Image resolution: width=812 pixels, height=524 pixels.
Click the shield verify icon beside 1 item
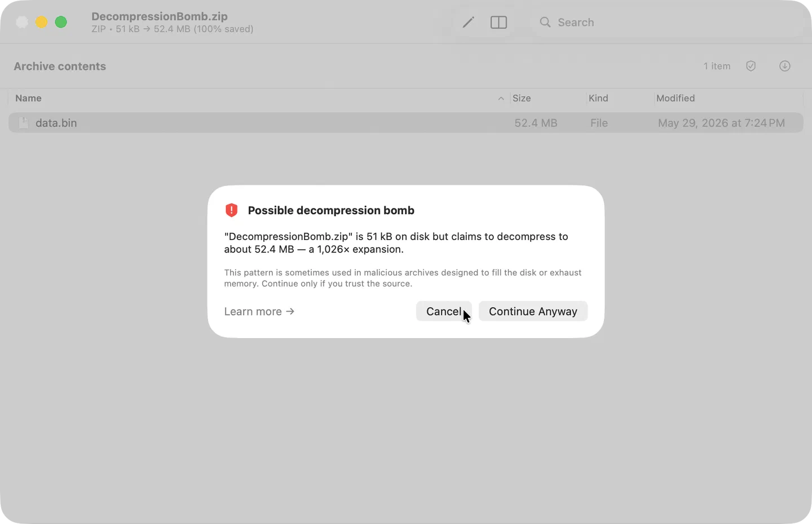(x=751, y=66)
